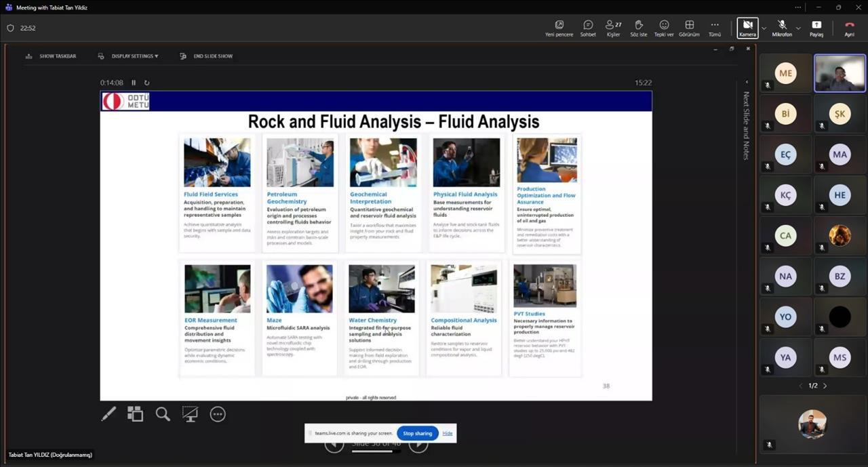This screenshot has width=868, height=467.
Task: Open camera options arrow next to Kamera
Action: (764, 28)
